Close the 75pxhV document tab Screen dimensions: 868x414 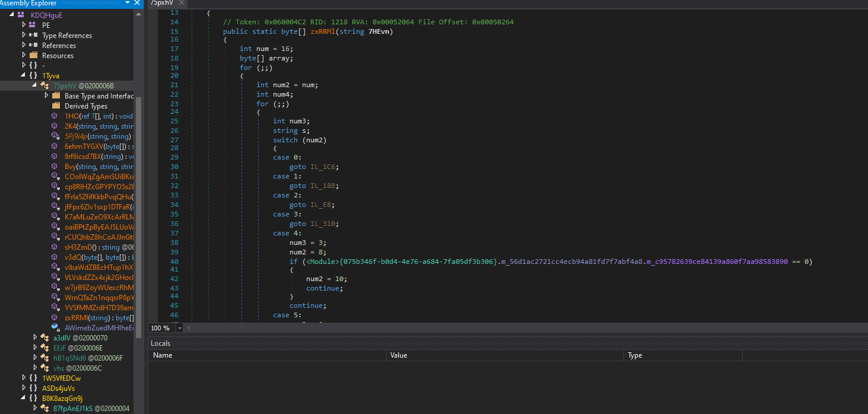coord(180,3)
